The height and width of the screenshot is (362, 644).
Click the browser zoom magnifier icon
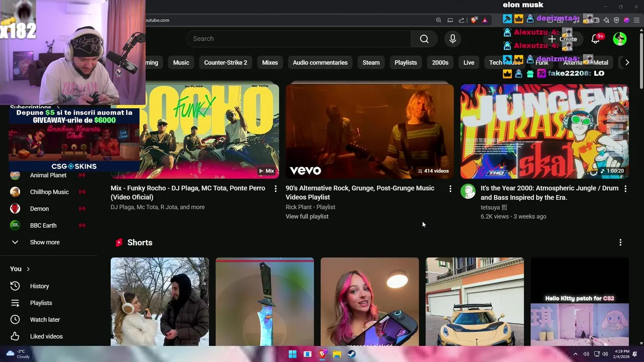[439, 20]
